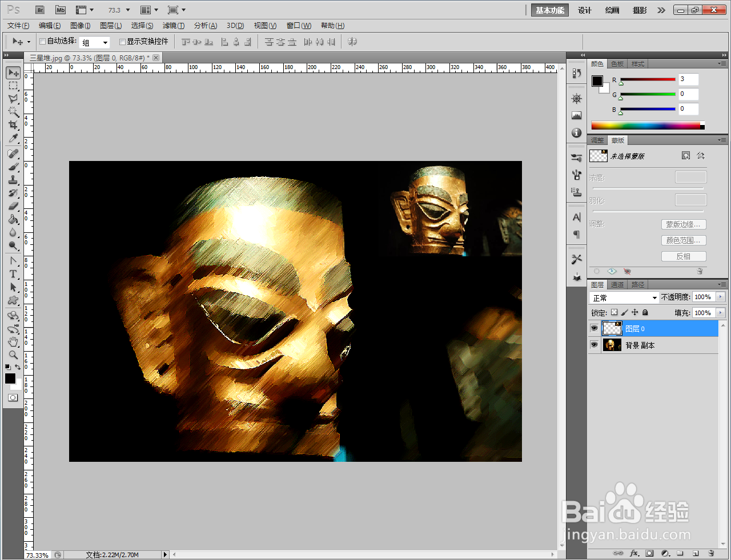731x560 pixels.
Task: Open the Info panel icon
Action: coord(576,132)
